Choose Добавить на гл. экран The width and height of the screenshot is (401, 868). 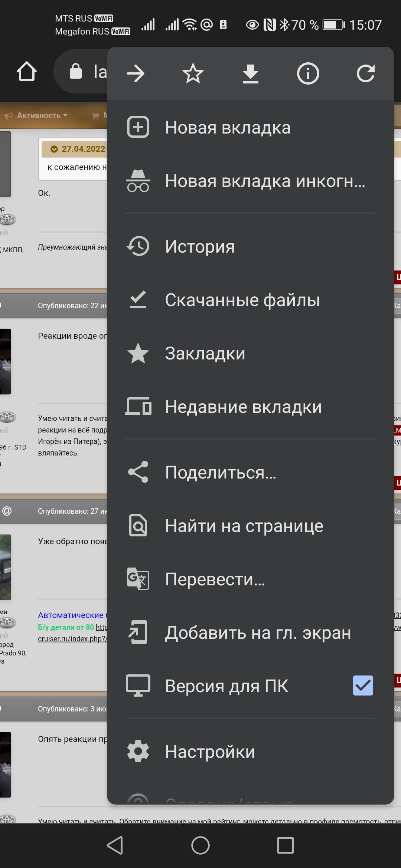point(251,632)
